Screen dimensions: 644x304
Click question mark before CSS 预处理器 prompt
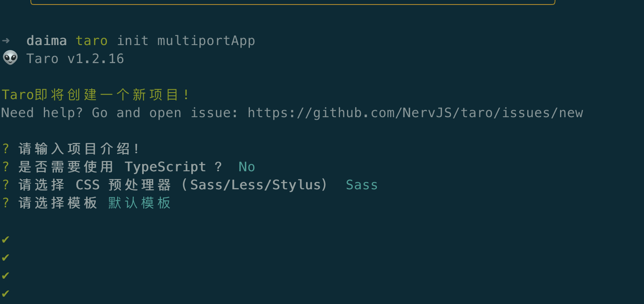(x=5, y=185)
